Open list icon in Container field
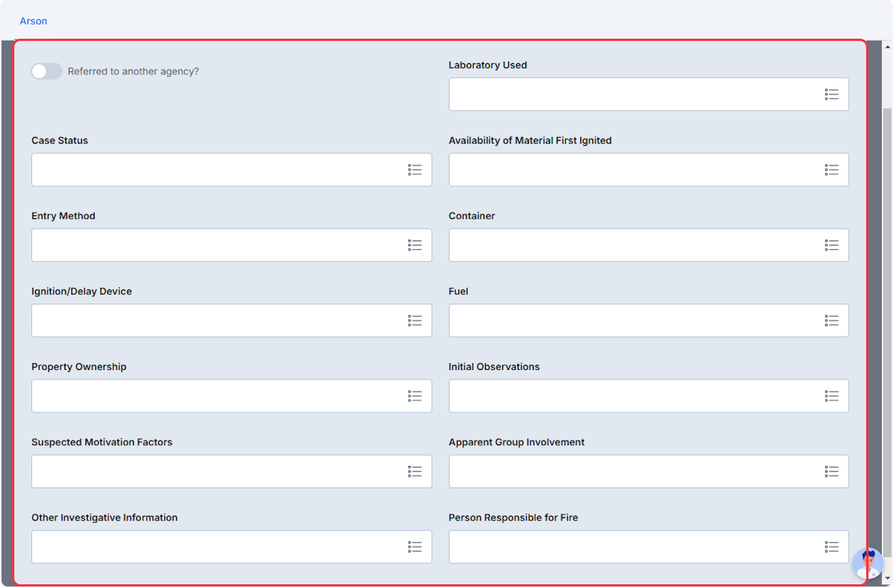 point(831,245)
